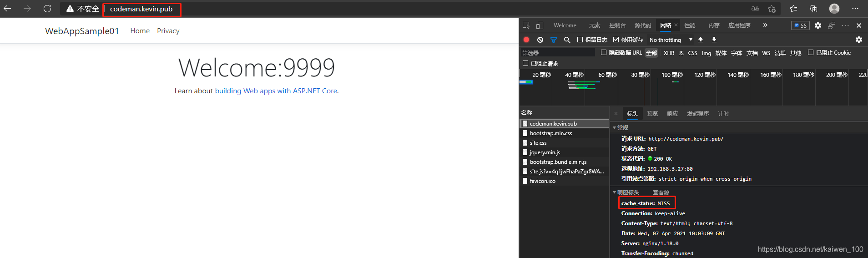The image size is (868, 258).
Task: Reload the page with the refresh icon
Action: pos(47,9)
